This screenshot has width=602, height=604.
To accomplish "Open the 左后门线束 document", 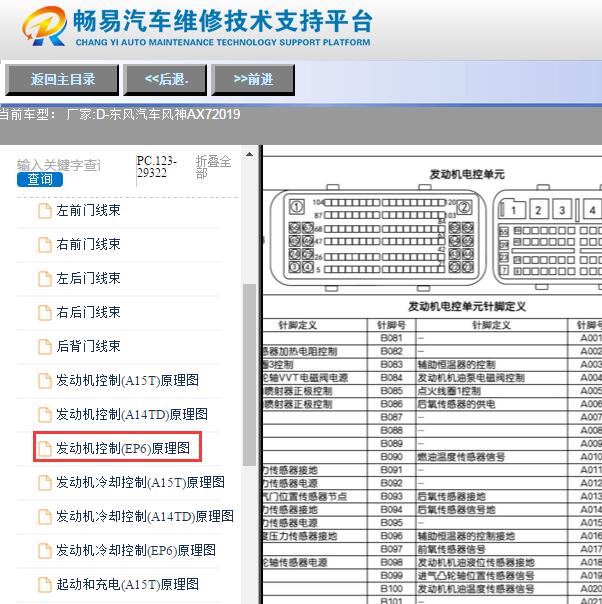I will click(x=88, y=279).
